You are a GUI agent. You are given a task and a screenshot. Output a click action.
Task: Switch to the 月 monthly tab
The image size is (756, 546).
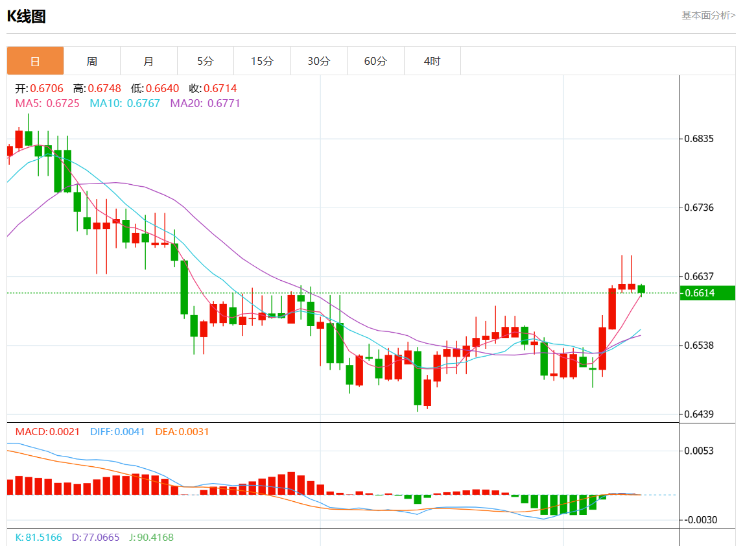pyautogui.click(x=148, y=61)
